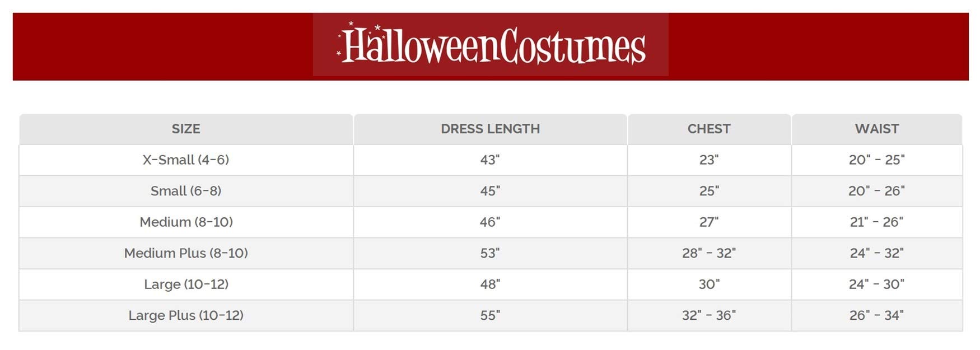Click the 20" - 25" waist value
Viewport: 980px width, 350px height.
point(876,160)
